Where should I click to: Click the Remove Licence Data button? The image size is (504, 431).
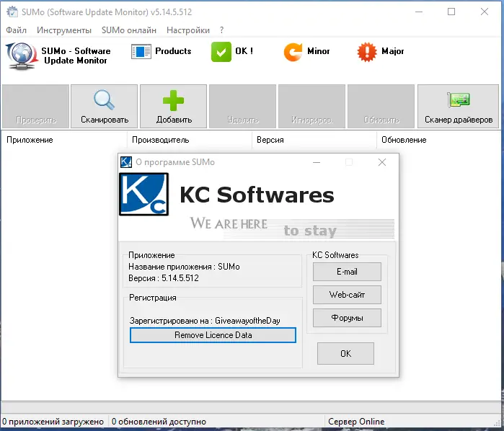pos(213,335)
